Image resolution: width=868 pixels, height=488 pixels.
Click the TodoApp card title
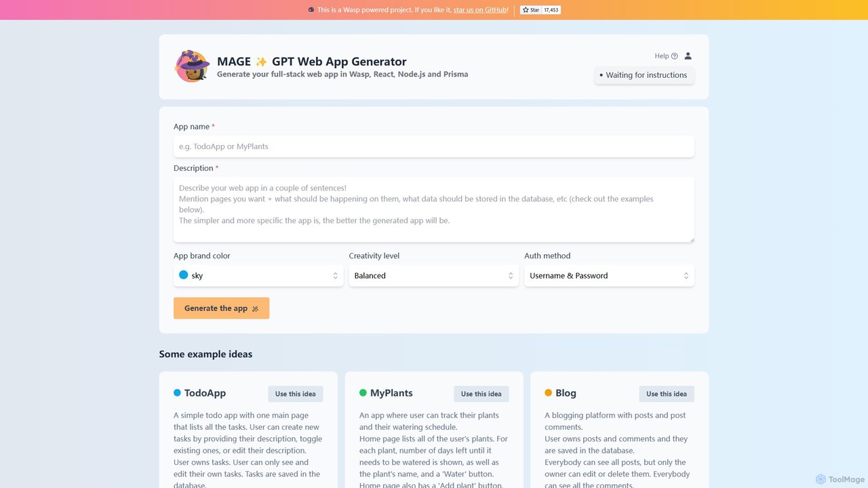click(205, 393)
